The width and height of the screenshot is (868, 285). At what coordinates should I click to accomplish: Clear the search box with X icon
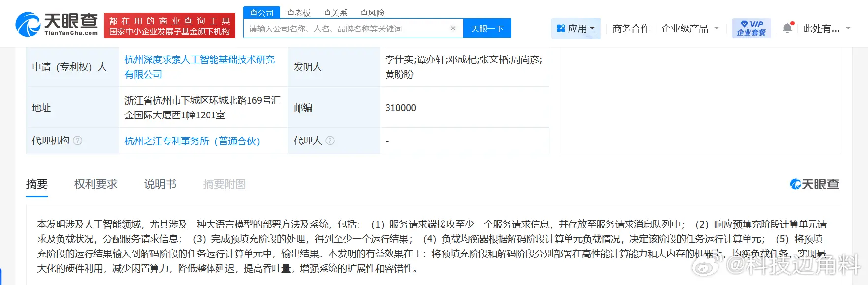pyautogui.click(x=453, y=28)
